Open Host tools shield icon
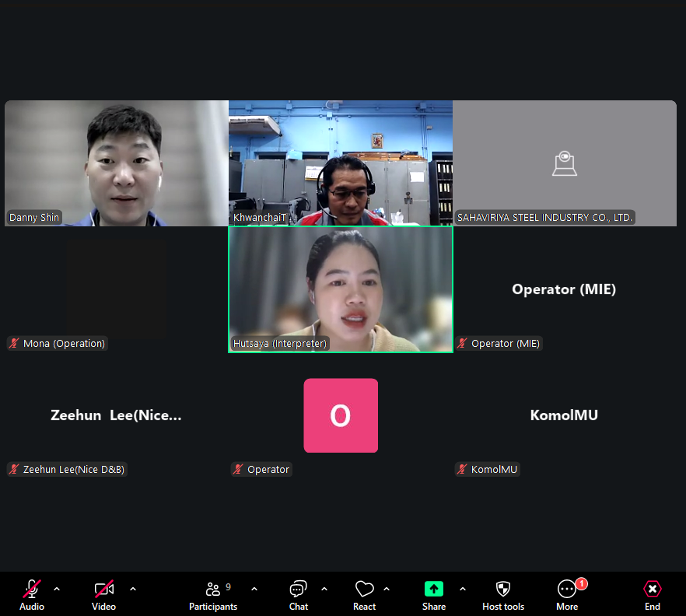The width and height of the screenshot is (686, 616). 502,589
